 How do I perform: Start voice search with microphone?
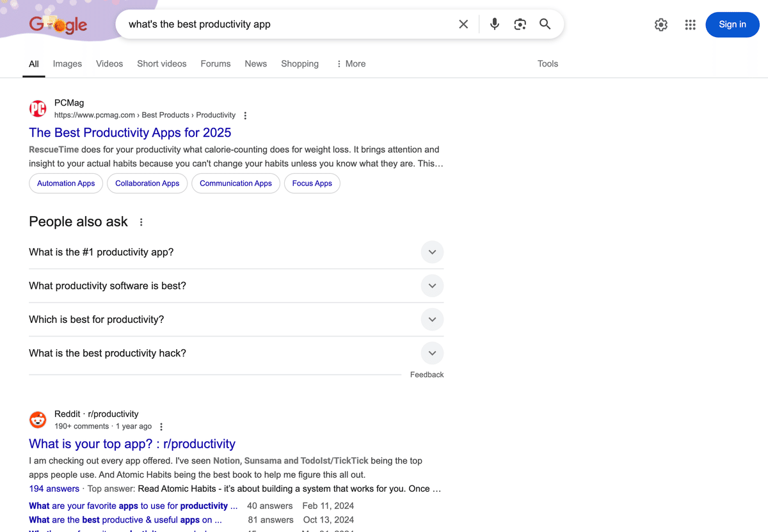pos(495,24)
